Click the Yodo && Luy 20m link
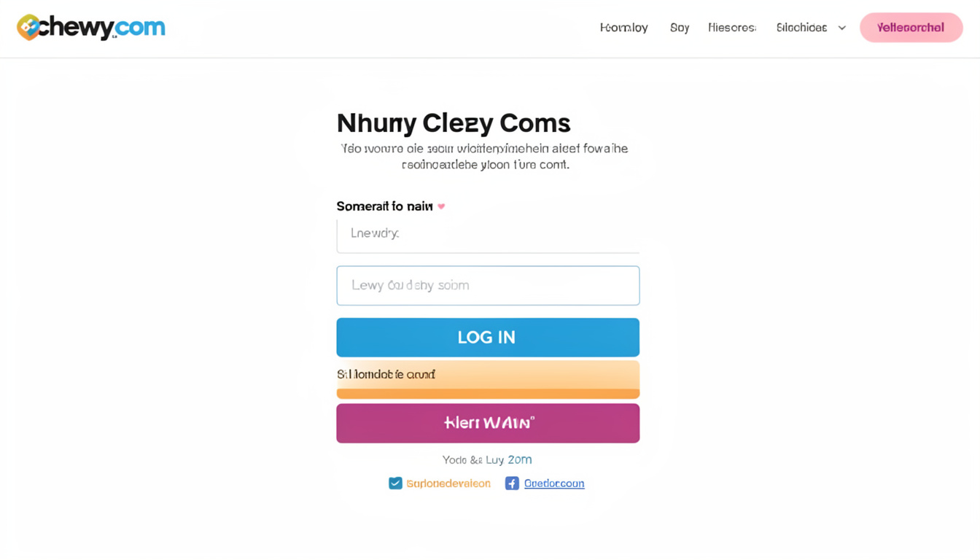The width and height of the screenshot is (980, 560). pyautogui.click(x=487, y=459)
